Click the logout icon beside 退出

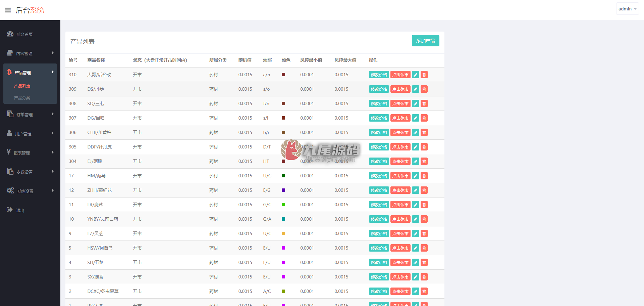[x=10, y=210]
